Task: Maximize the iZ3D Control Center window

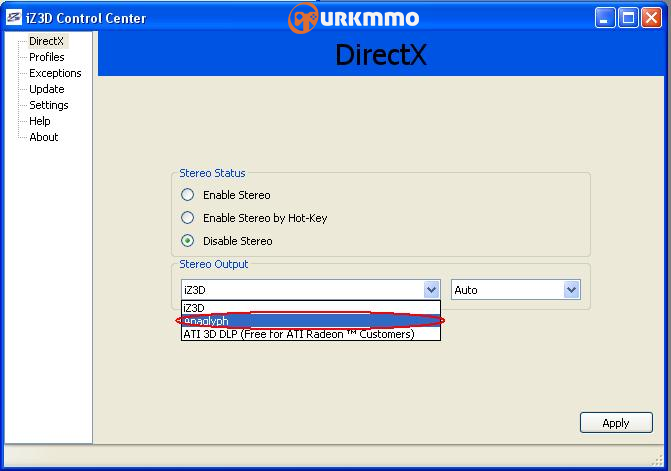Action: coord(628,18)
